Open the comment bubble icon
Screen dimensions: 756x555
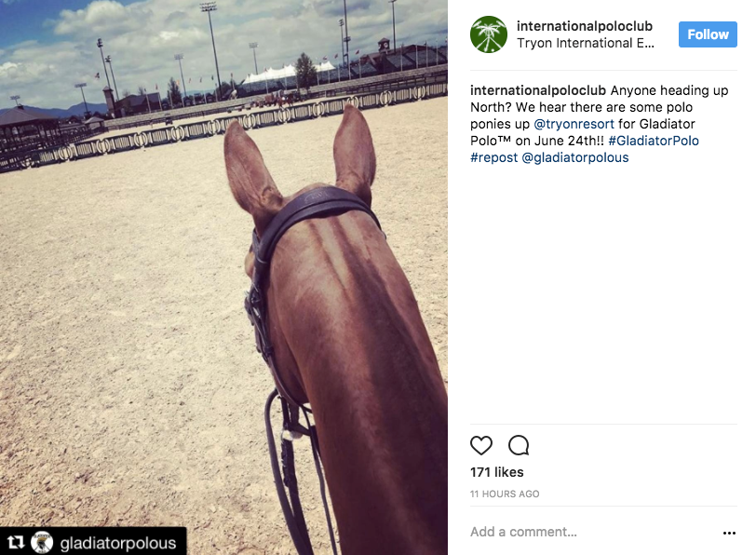[x=519, y=445]
